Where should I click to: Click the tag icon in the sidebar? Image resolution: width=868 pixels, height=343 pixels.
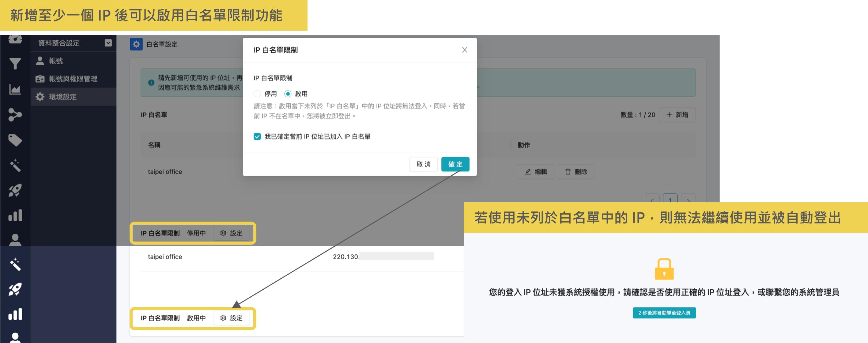point(15,140)
